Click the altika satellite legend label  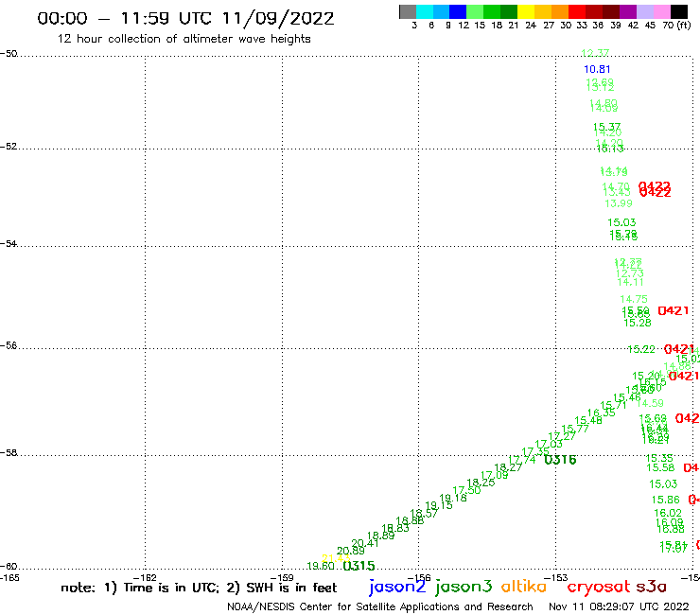pos(524,586)
